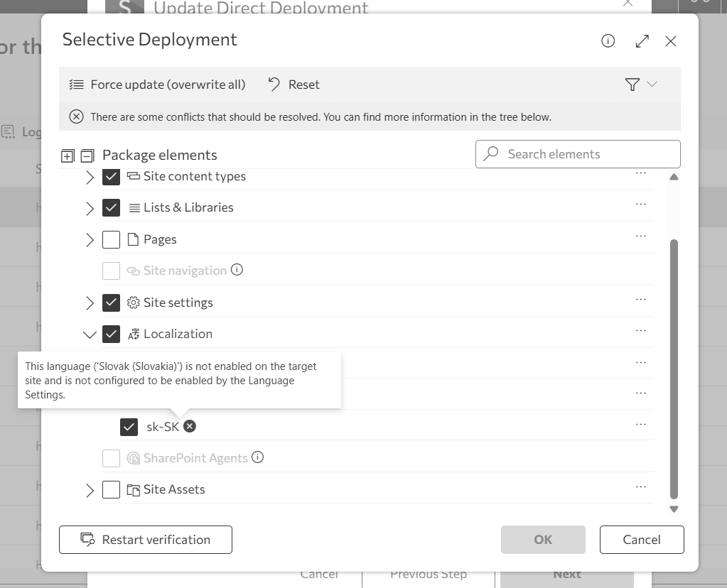The width and height of the screenshot is (727, 588).
Task: Collapse the Localization node
Action: 90,334
